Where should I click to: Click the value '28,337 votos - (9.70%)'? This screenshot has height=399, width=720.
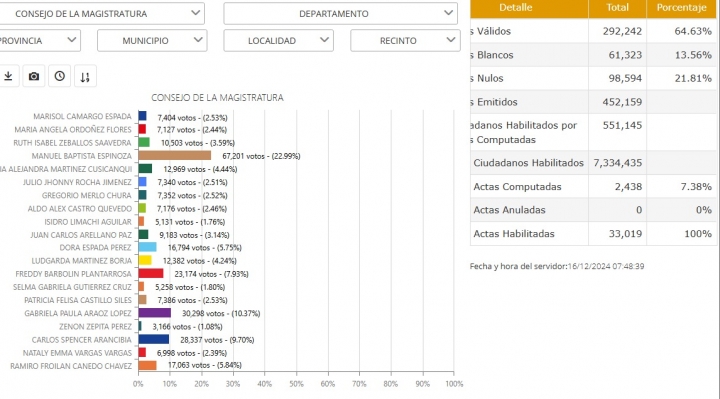coord(217,340)
